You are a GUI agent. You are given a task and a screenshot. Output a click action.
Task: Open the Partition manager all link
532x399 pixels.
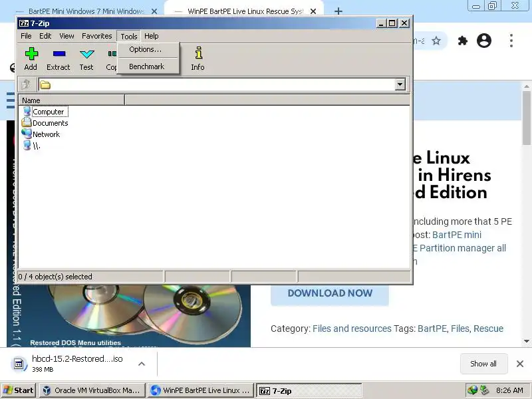(x=462, y=248)
